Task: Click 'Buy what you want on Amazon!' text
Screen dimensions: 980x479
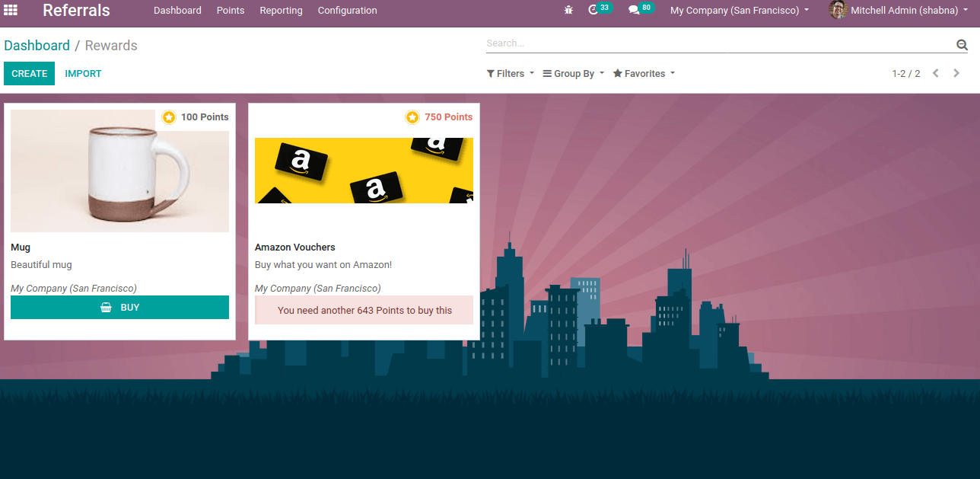Action: click(323, 264)
